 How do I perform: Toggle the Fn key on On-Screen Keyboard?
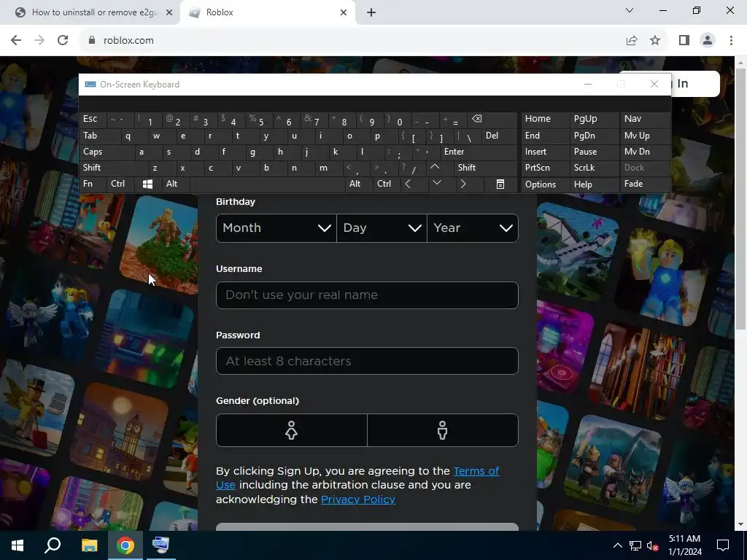(93, 184)
